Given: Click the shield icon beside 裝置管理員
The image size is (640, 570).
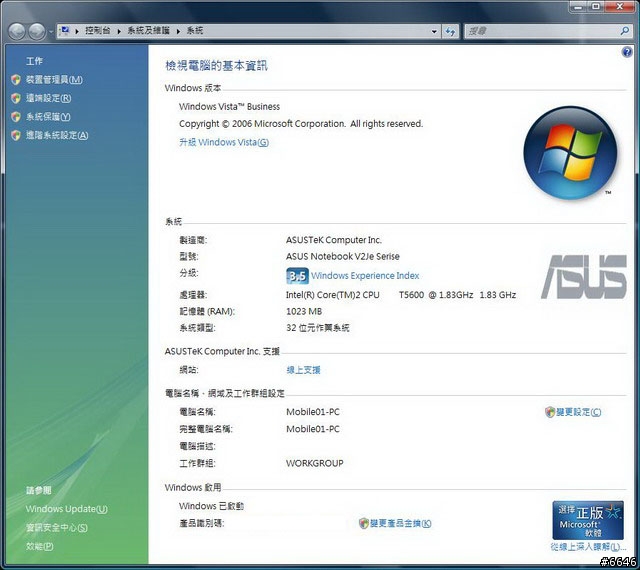Looking at the screenshot, I should tap(16, 80).
